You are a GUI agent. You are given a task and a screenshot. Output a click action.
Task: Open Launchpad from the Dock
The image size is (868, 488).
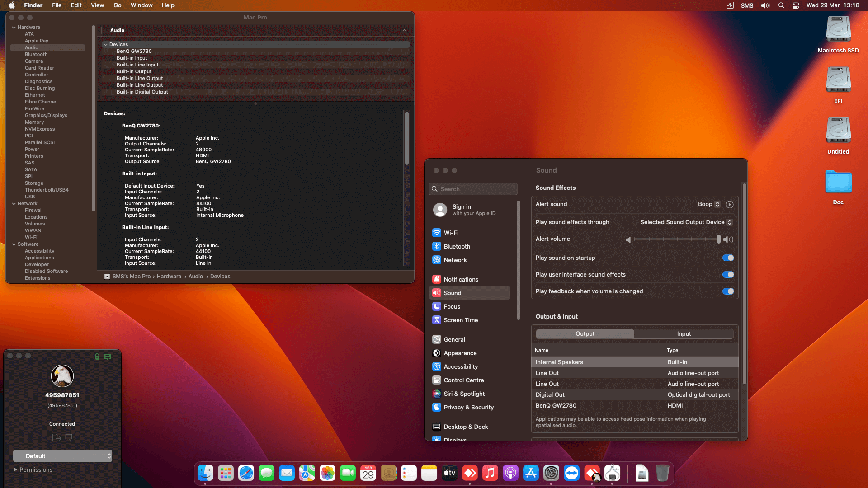pyautogui.click(x=226, y=473)
